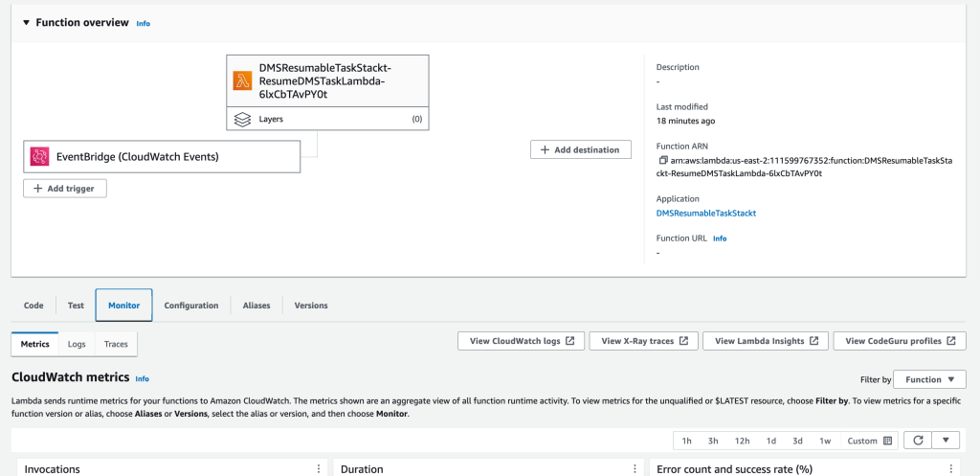
Task: Click the 'Error count and success rate (%)' title
Action: 734,469
